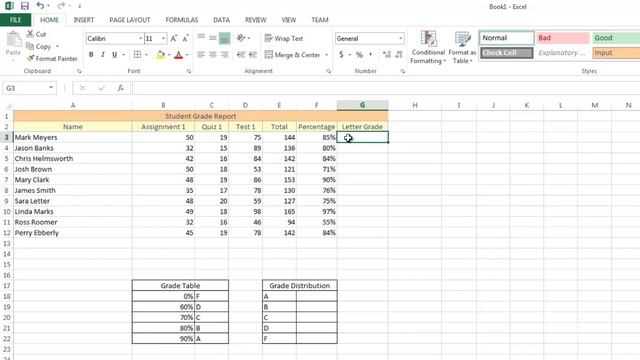Screen dimensions: 640x360
Task: Apply comma style formatting
Action: (x=371, y=55)
